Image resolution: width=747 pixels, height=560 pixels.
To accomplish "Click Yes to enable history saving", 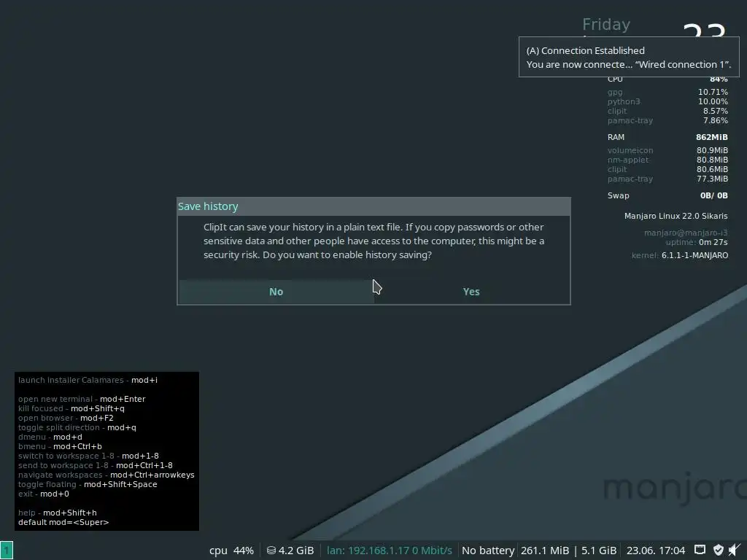I will (x=471, y=292).
